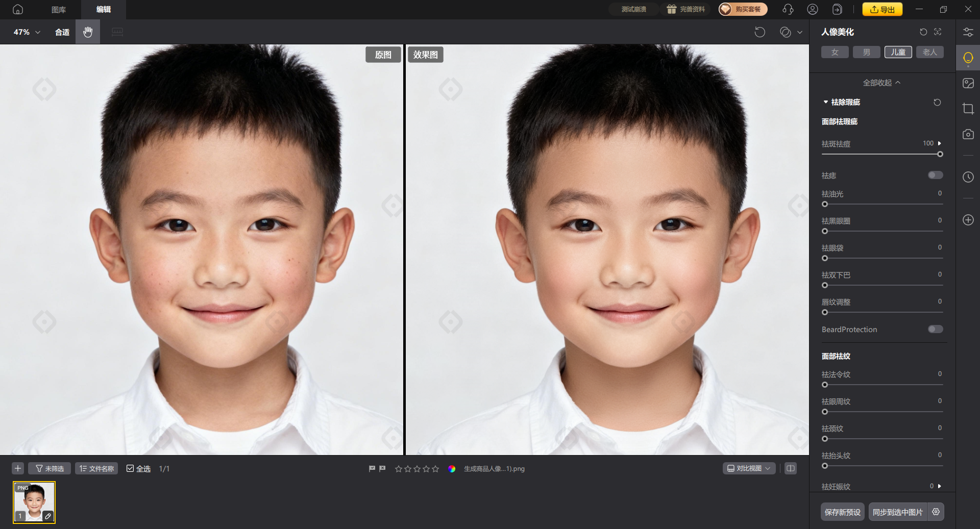Select the hand pan tool
980x529 pixels.
(88, 32)
